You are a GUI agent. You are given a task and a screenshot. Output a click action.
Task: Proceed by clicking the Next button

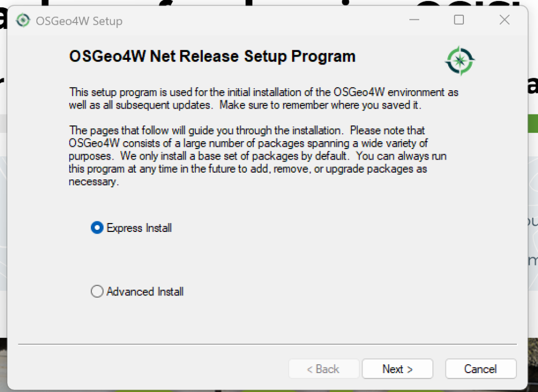pyautogui.click(x=397, y=368)
